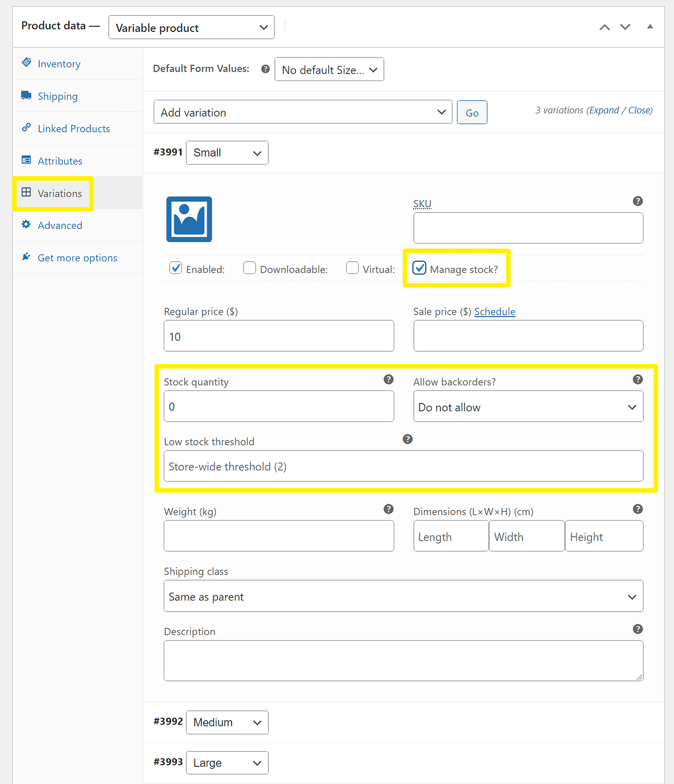This screenshot has height=784, width=674.
Task: Click the Attributes list icon
Action: (x=26, y=160)
